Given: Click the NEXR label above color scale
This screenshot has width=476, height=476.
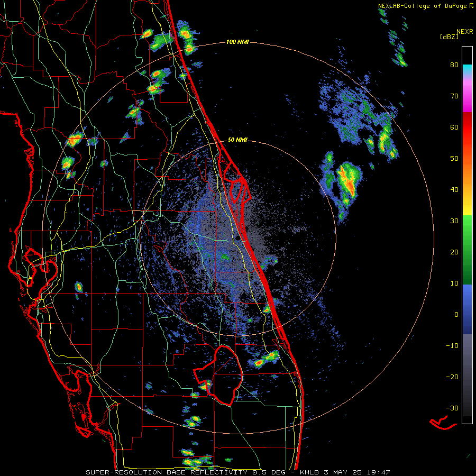Looking at the screenshot, I should tap(465, 32).
